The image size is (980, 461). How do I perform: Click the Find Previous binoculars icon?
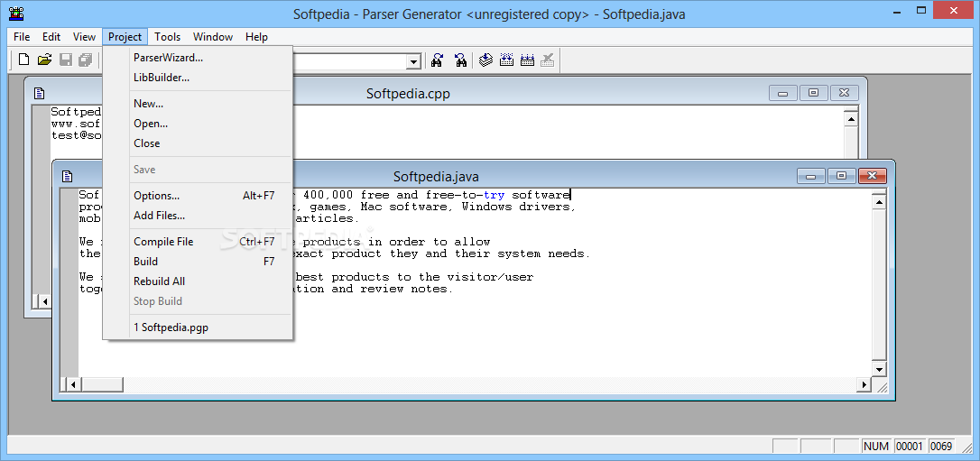(x=460, y=60)
